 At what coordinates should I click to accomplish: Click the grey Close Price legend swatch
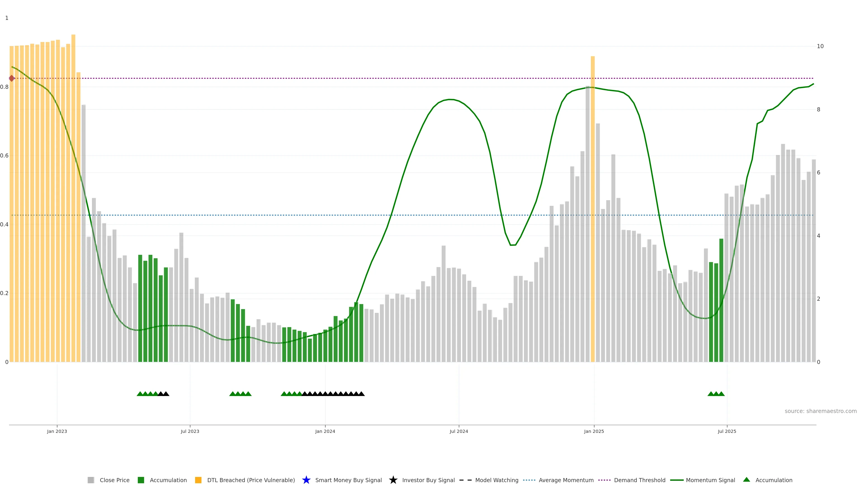coord(91,480)
